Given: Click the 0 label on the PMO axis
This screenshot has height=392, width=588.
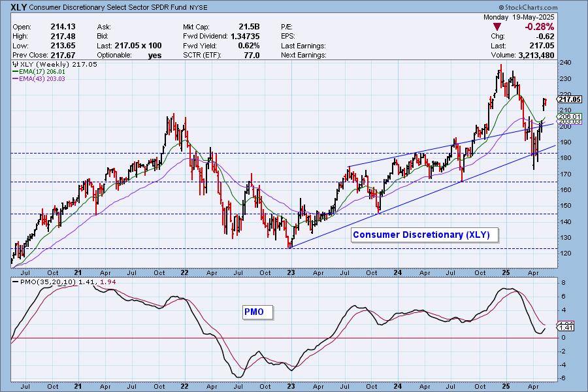Looking at the screenshot, I should [x=564, y=338].
